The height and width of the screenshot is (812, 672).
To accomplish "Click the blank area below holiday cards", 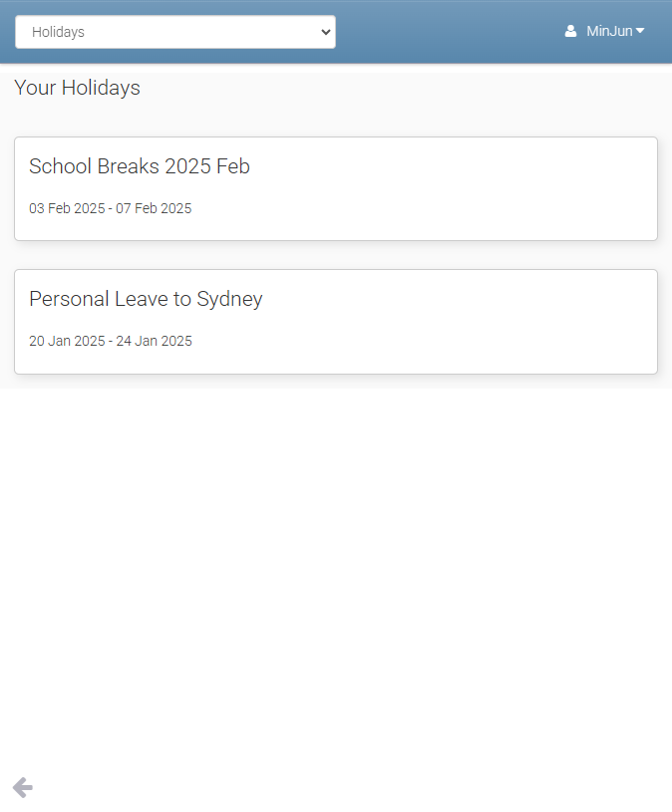I will tap(336, 578).
